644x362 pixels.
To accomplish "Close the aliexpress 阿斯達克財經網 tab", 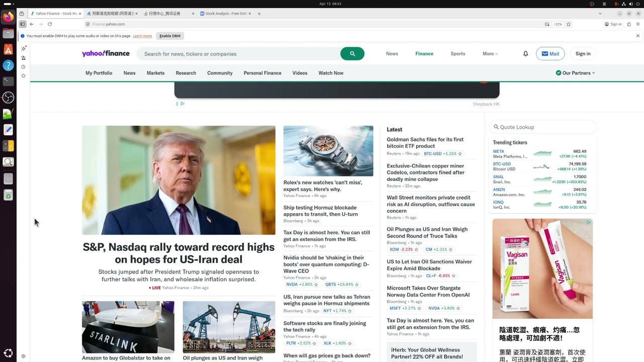I will 137,14.
